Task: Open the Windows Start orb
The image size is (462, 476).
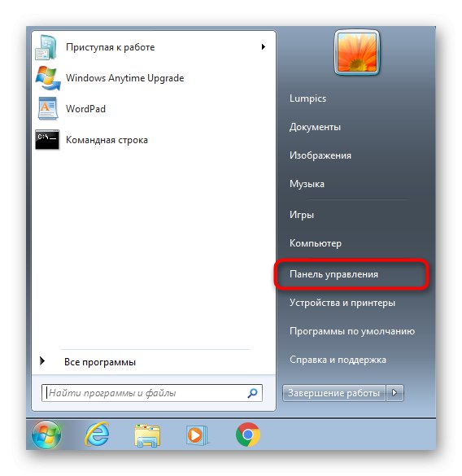Action: (46, 435)
